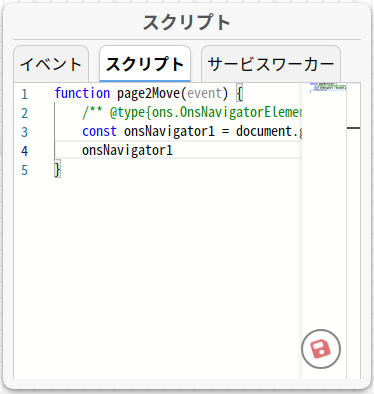Image resolution: width=374 pixels, height=394 pixels.
Task: Switch to the イベント tab
Action: point(51,64)
